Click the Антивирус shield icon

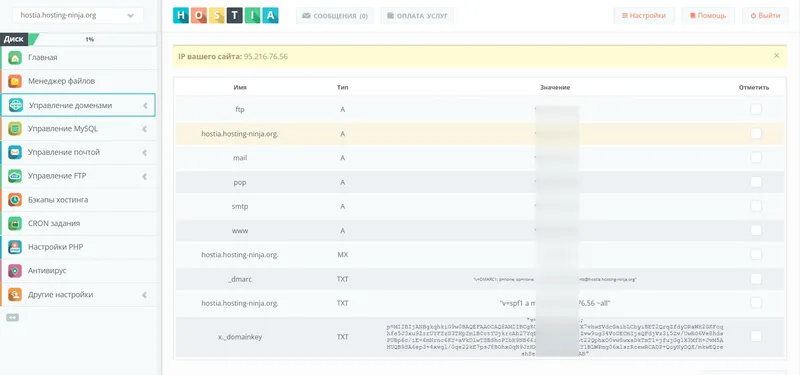[x=15, y=270]
